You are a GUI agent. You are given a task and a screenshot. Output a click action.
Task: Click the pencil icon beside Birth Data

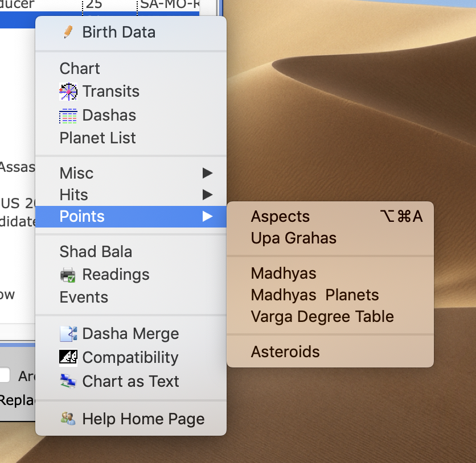tap(68, 32)
